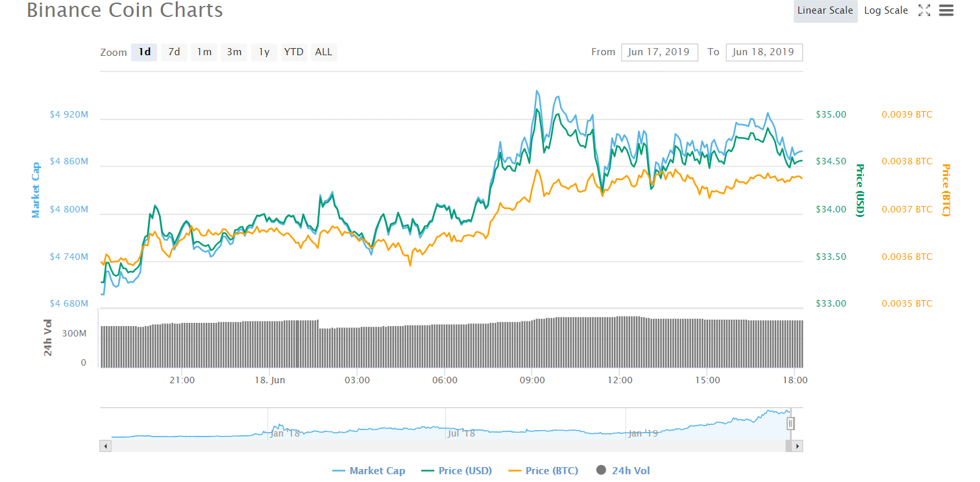This screenshot has width=980, height=482.
Task: Set zoom to 1m
Action: coord(204,52)
